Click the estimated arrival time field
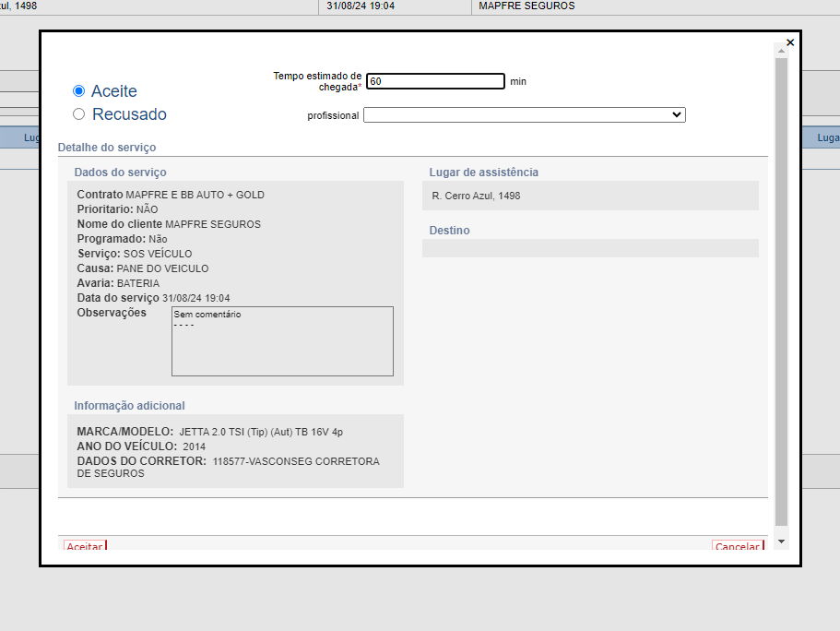Viewport: 840px width, 631px height. (435, 81)
